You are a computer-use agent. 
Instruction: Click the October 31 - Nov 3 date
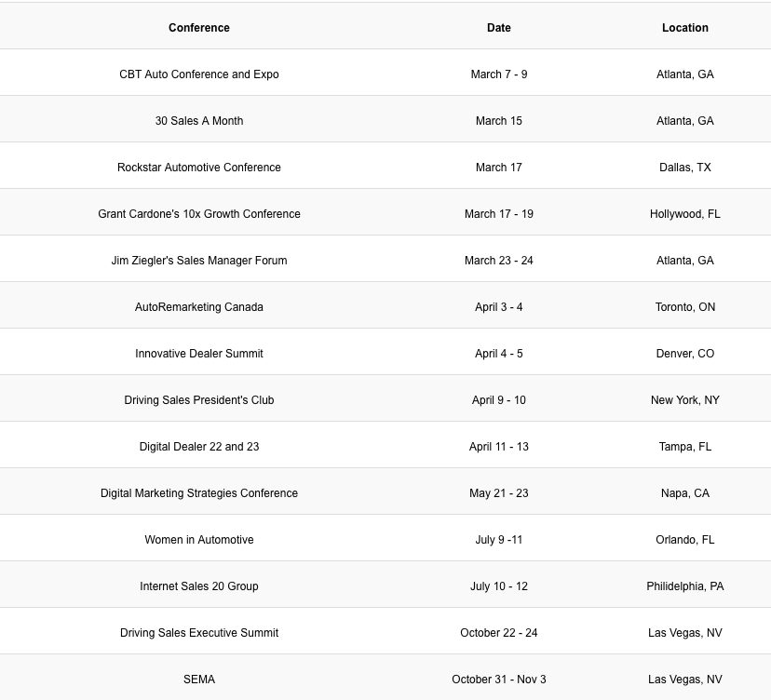499,680
